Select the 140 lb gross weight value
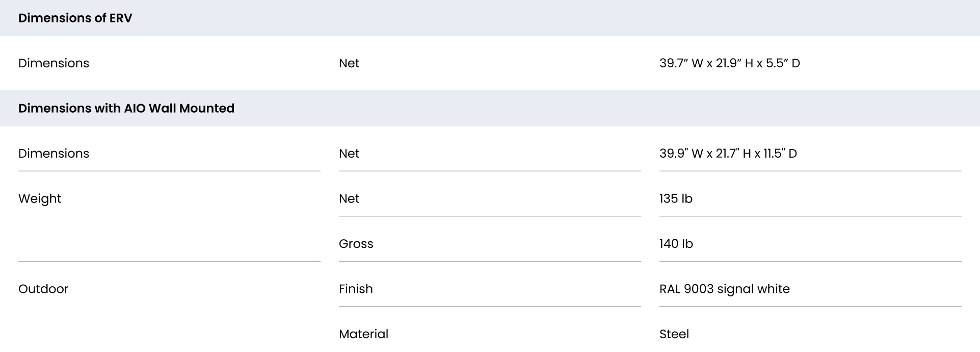980x352 pixels. (676, 244)
